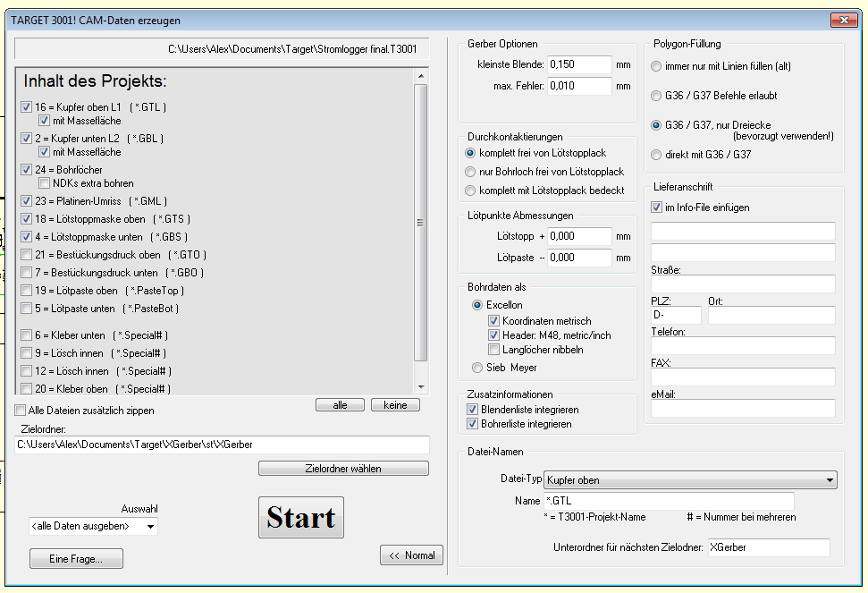
Task: Toggle 'Header: M48, metric/inch' checkbox
Action: (493, 335)
